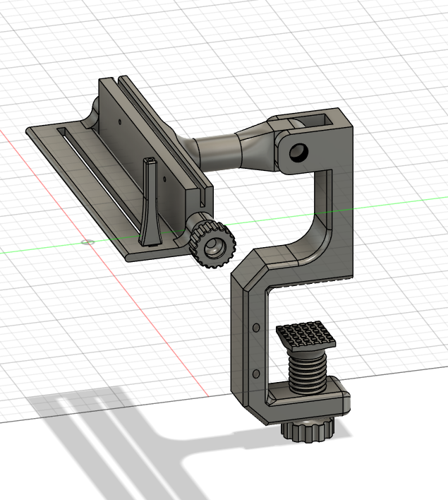This screenshot has width=448, height=500.
Task: Click the origin point on the grid
Action: pyautogui.click(x=87, y=242)
